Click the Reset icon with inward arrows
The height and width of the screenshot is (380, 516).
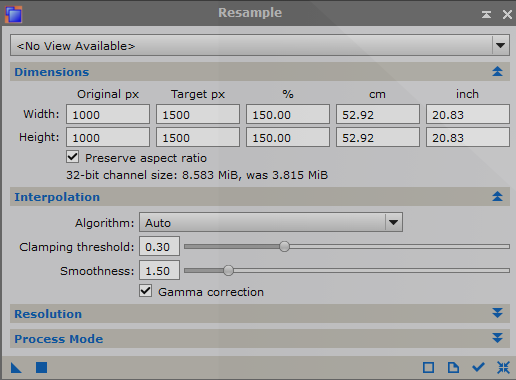503,368
